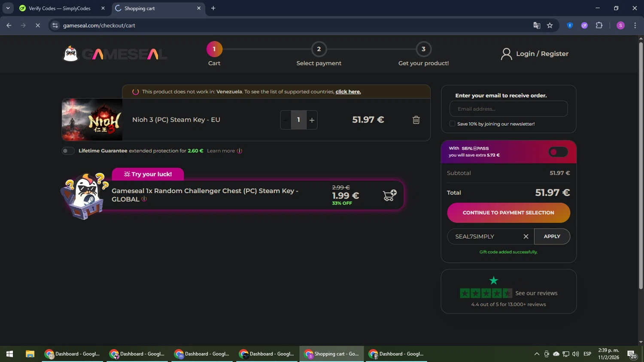Open the extensions puzzle icon
This screenshot has width=644, height=362.
[x=599, y=25]
